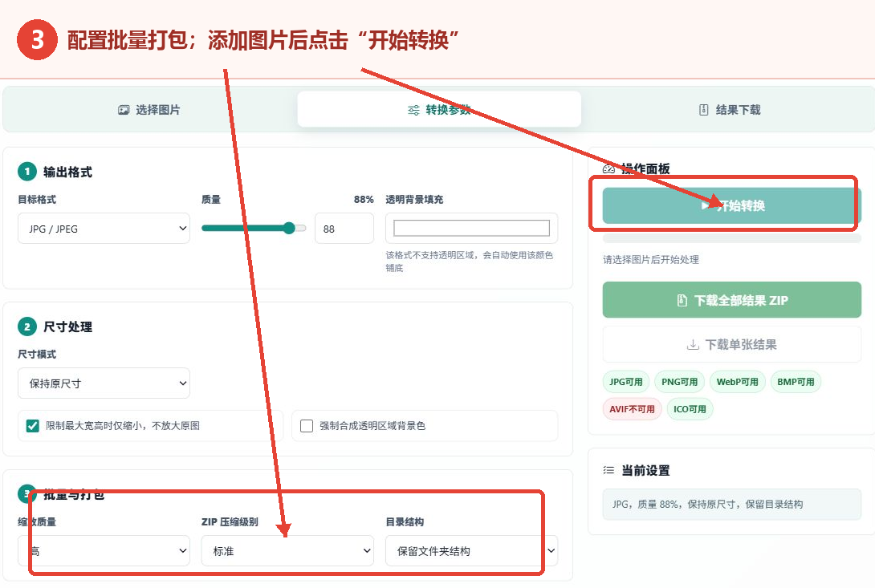Go to the 结果下载 tab
875x588 pixels.
[730, 110]
